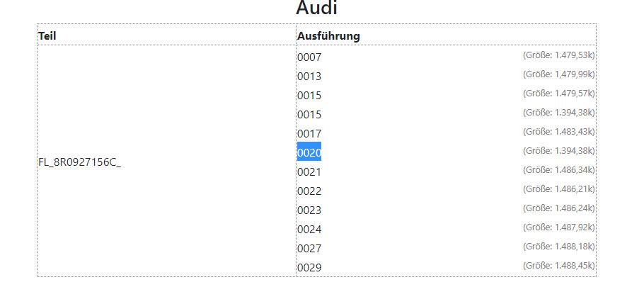Select version 0024 entry

click(309, 230)
